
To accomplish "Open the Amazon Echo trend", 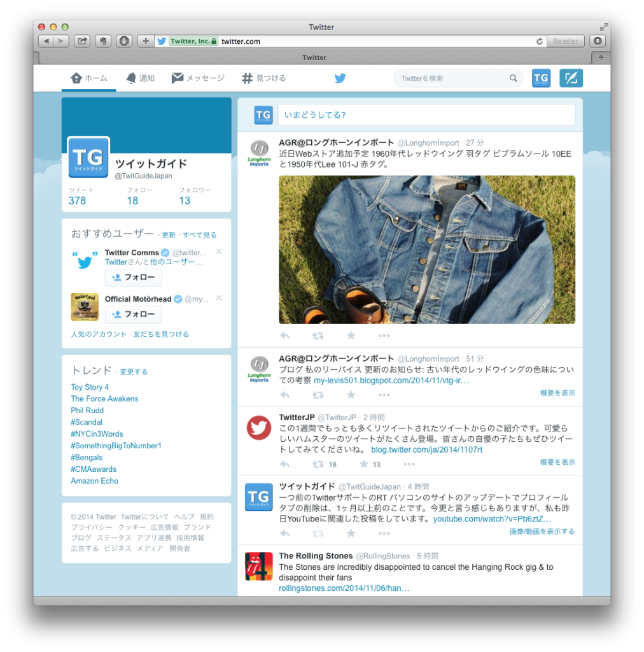I will pyautogui.click(x=94, y=481).
